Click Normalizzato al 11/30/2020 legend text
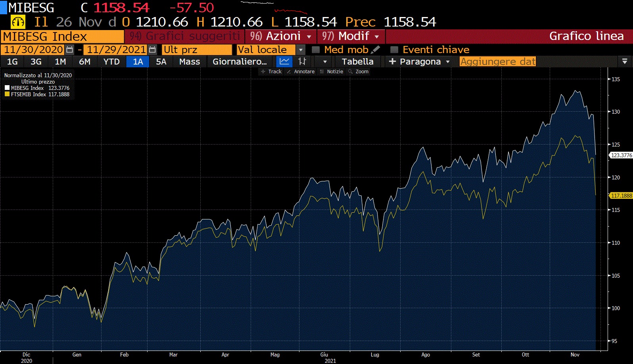633x364 pixels. click(38, 75)
